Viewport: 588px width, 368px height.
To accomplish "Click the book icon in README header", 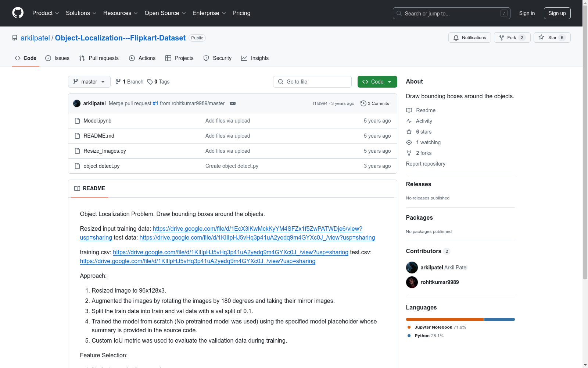I will point(77,188).
